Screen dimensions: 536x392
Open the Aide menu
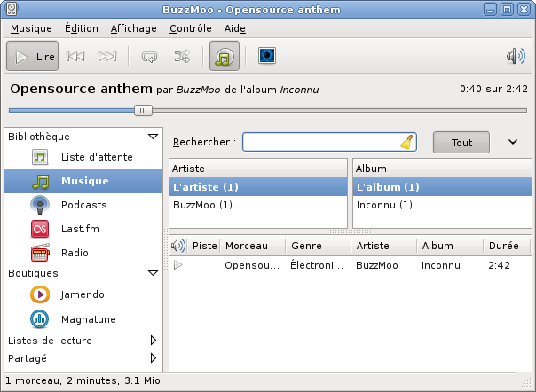(x=235, y=28)
